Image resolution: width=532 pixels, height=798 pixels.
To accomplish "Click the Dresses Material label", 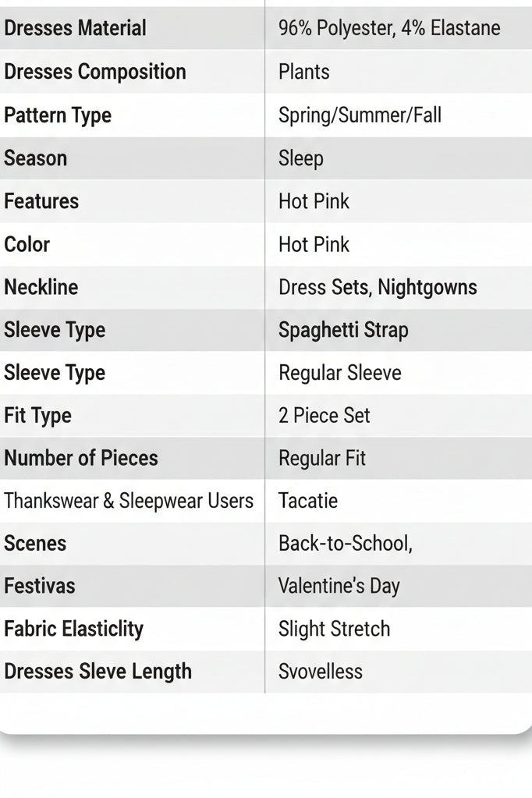I will tap(76, 28).
